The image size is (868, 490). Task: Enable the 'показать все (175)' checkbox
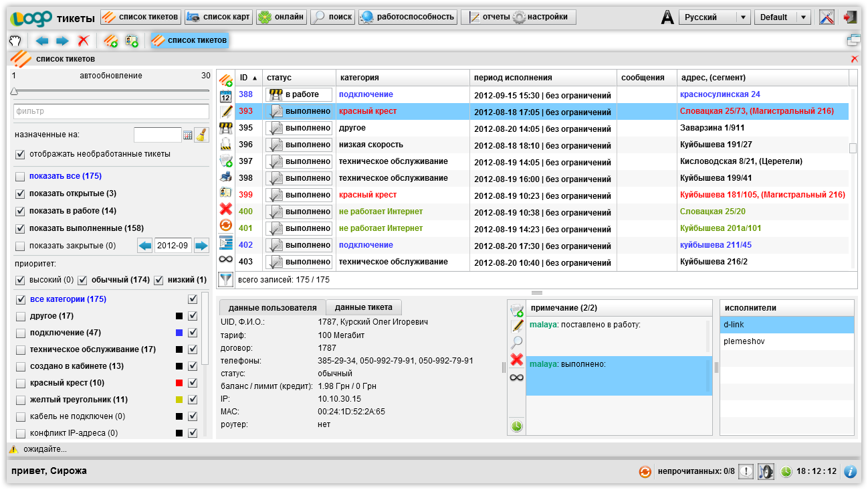pos(20,177)
